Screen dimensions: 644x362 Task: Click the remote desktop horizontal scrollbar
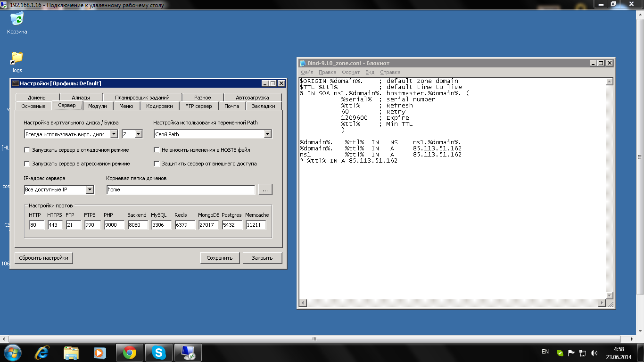pos(314,339)
